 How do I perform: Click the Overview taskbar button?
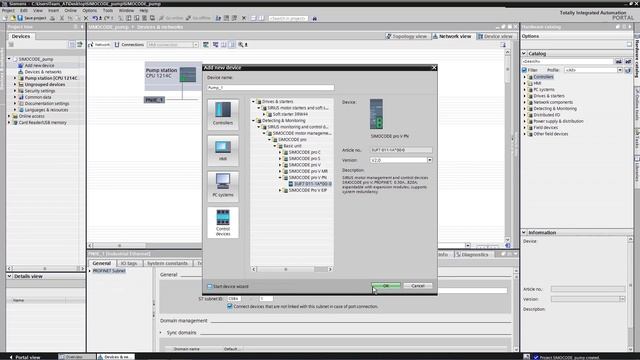[x=77, y=357]
